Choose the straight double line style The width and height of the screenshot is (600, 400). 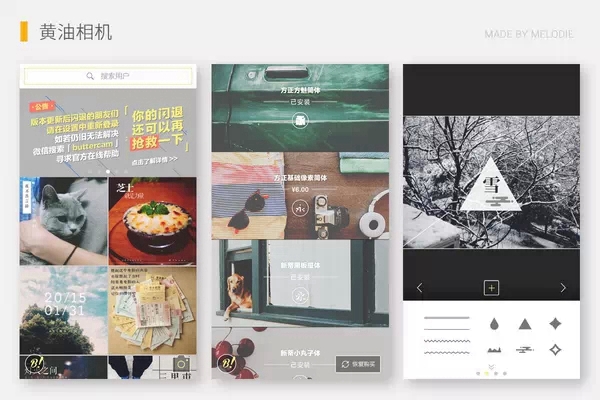[x=446, y=325]
